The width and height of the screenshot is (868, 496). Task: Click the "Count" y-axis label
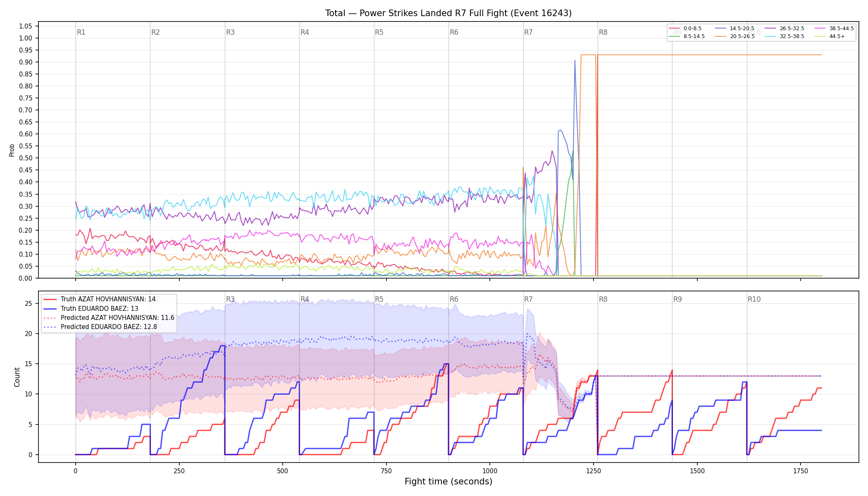coord(17,377)
